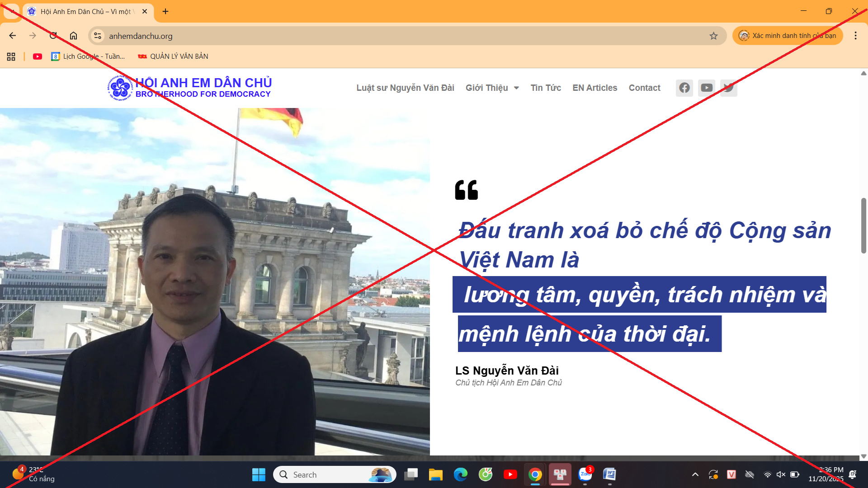Screen dimensions: 868x488
Task: Click inside the address bar showing anhemdanchu.org
Action: (316, 36)
